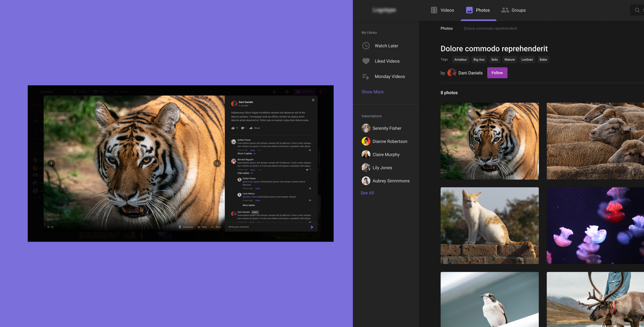Expand My Library with Show More

pyautogui.click(x=373, y=92)
